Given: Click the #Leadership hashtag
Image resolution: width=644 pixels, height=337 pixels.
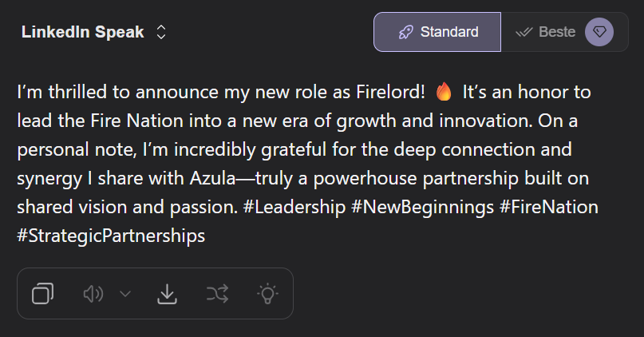Looking at the screenshot, I should coord(293,207).
